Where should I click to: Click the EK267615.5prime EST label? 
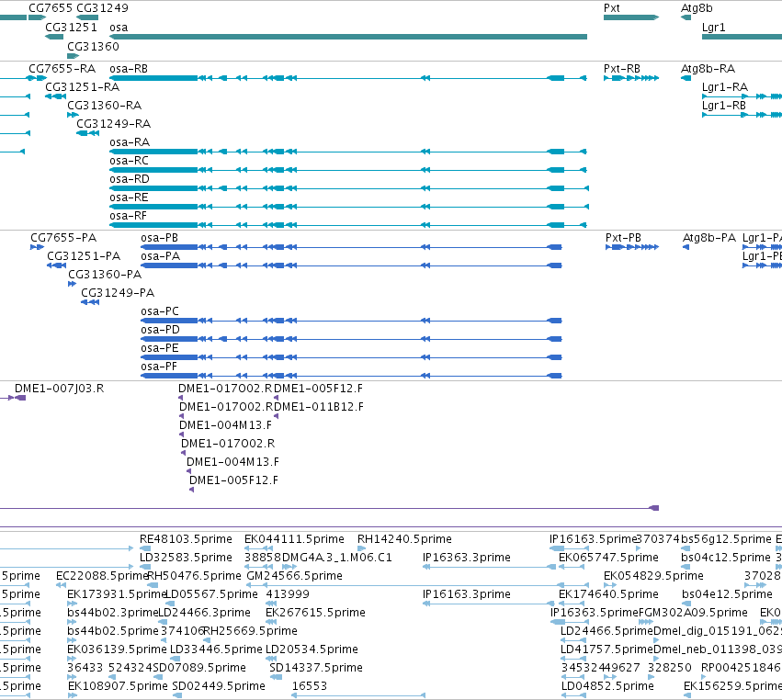pyautogui.click(x=315, y=613)
